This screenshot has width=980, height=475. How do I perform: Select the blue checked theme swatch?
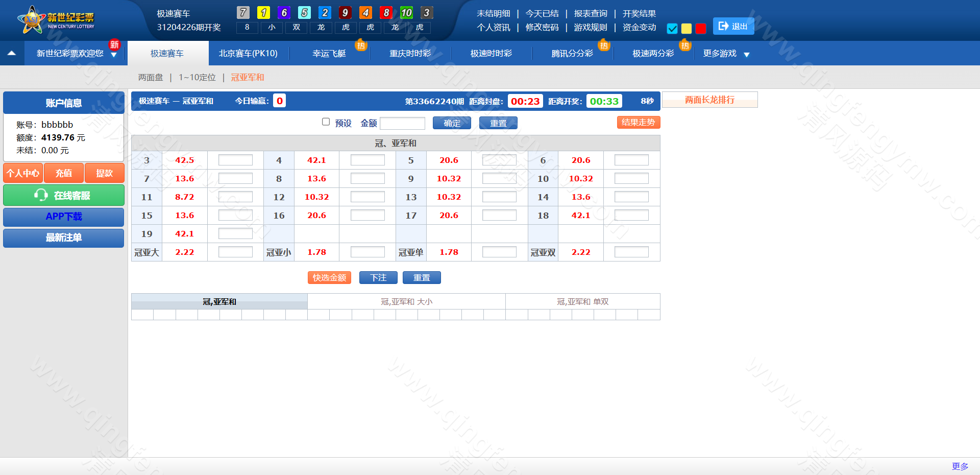click(x=672, y=29)
